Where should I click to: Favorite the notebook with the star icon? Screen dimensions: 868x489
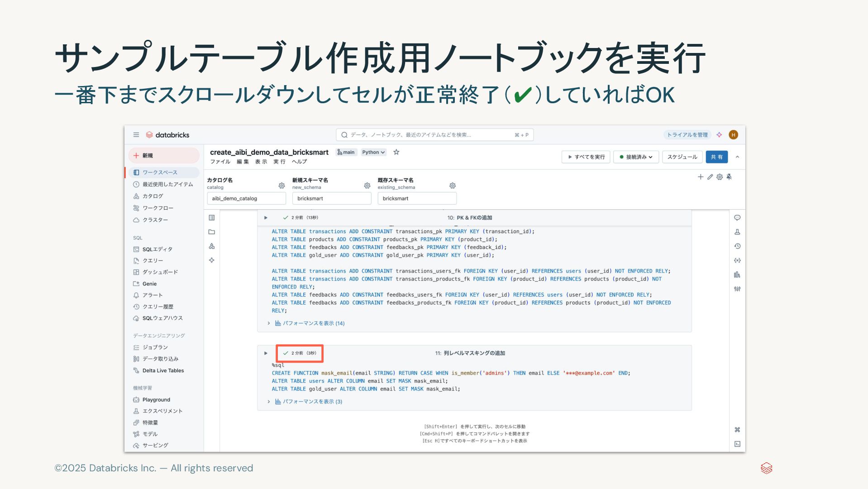click(x=396, y=152)
